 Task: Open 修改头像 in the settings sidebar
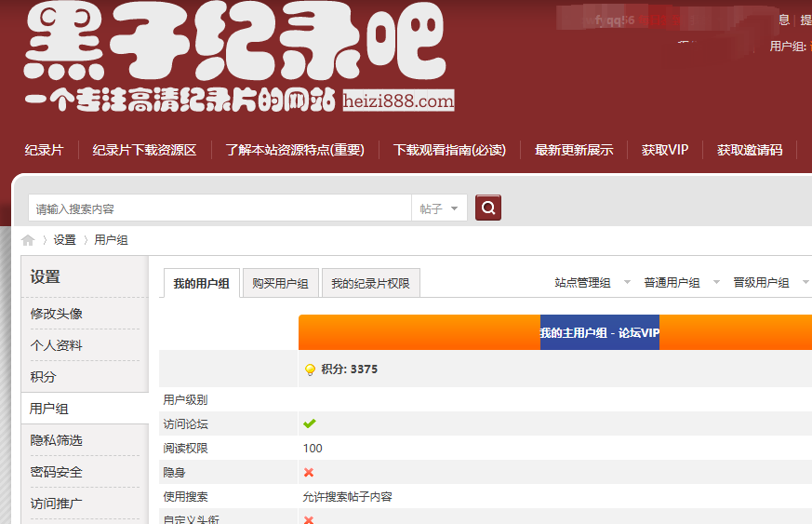[x=56, y=314]
